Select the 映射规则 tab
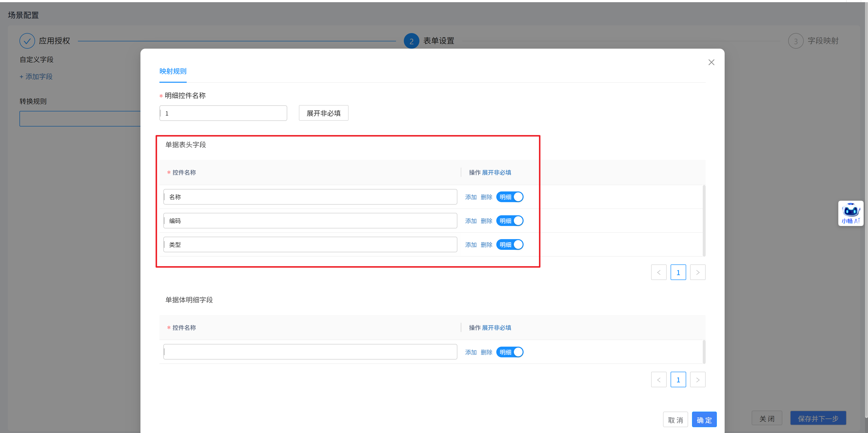Screen dimensions: 868x433 tap(173, 71)
